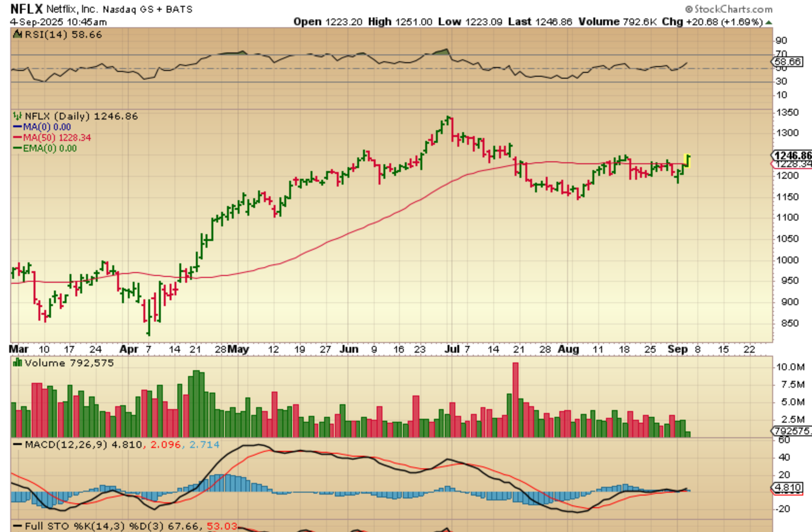Screen dimensions: 812x532
Task: Click the "EMA(0) 0.00" legend text
Action: coord(50,149)
